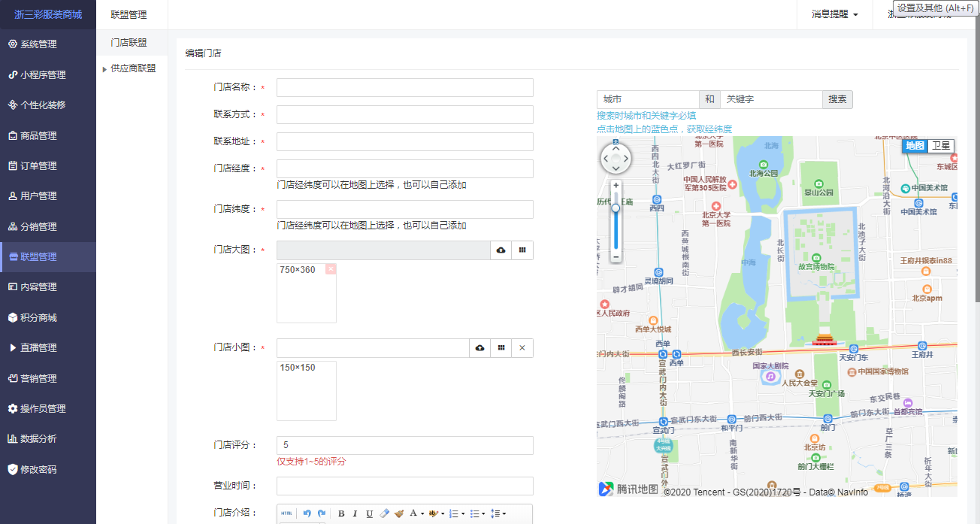
Task: Open image gallery grid for 门店小图
Action: click(x=501, y=348)
